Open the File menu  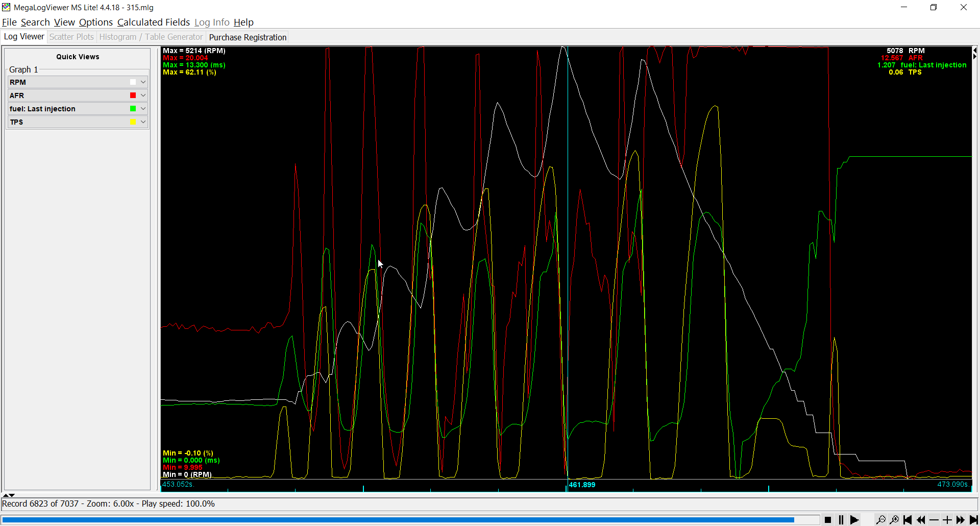tap(9, 22)
